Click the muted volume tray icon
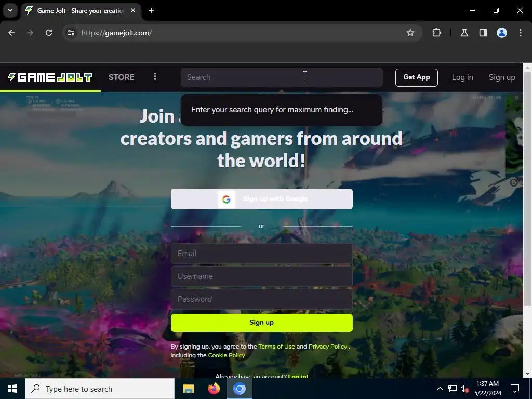Image resolution: width=532 pixels, height=399 pixels. (x=464, y=389)
